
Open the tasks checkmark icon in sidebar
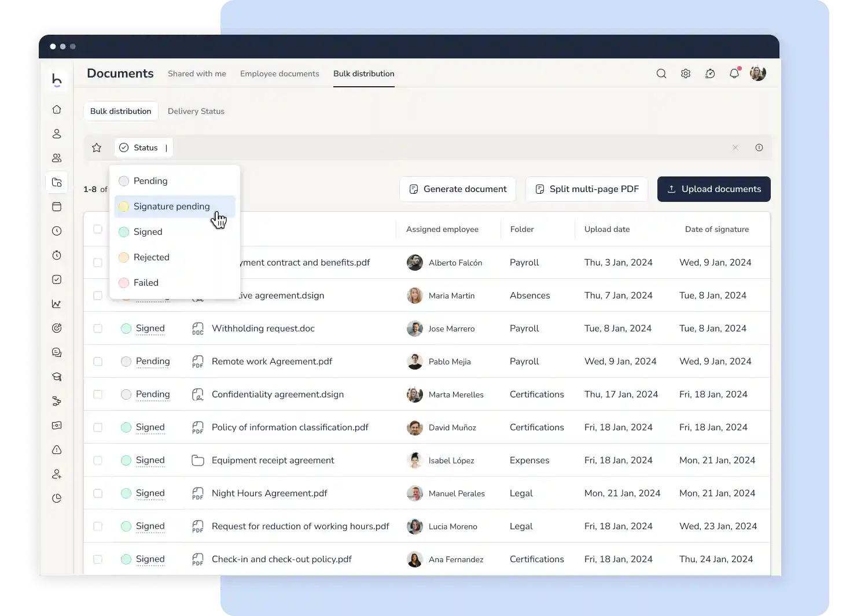pos(57,279)
